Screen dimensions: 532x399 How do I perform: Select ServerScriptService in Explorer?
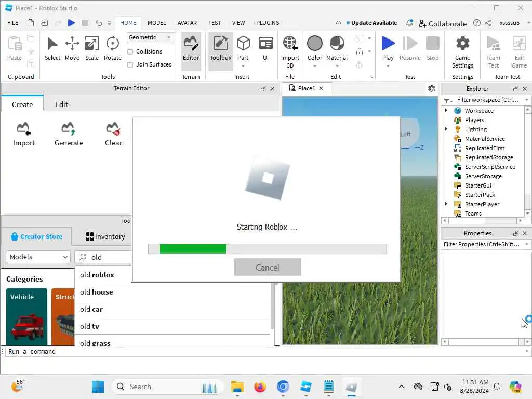click(489, 167)
